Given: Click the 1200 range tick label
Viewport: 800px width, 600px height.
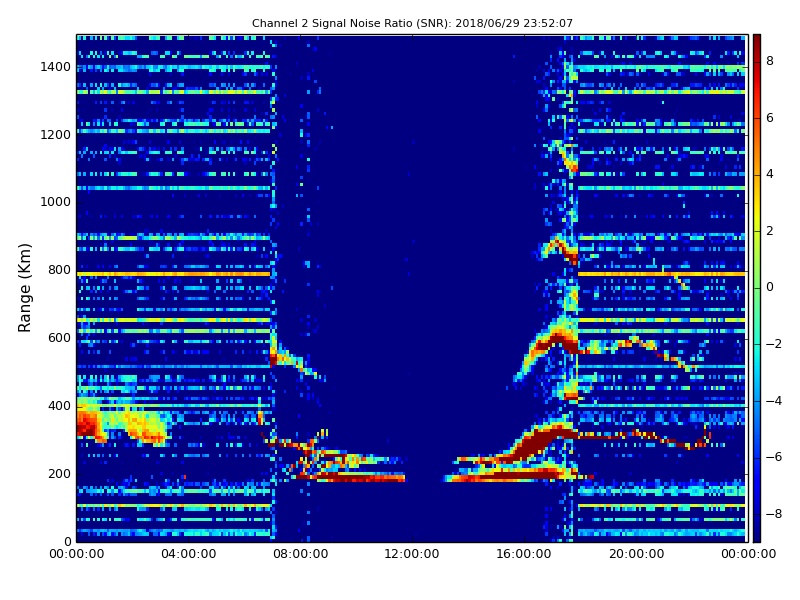Looking at the screenshot, I should [55, 135].
